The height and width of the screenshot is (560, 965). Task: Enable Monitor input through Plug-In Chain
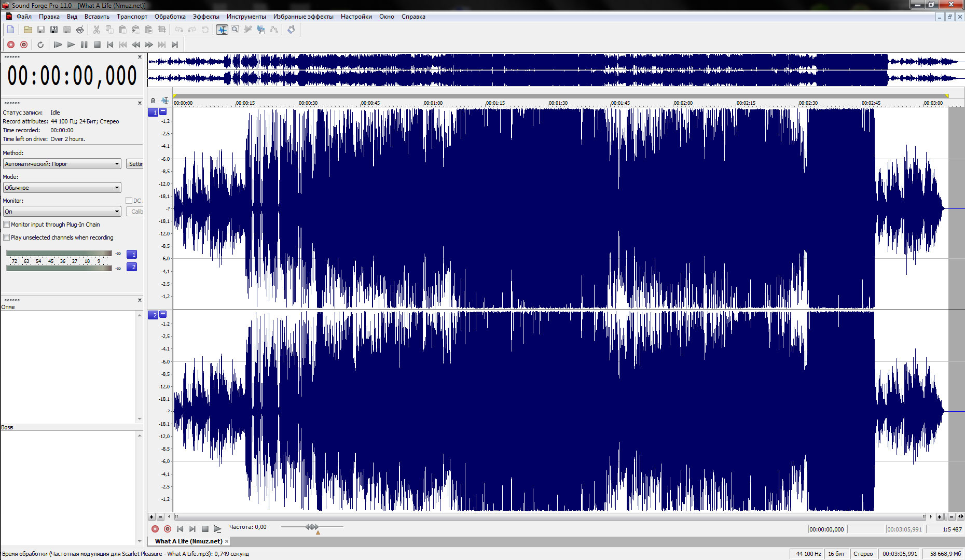coord(7,225)
